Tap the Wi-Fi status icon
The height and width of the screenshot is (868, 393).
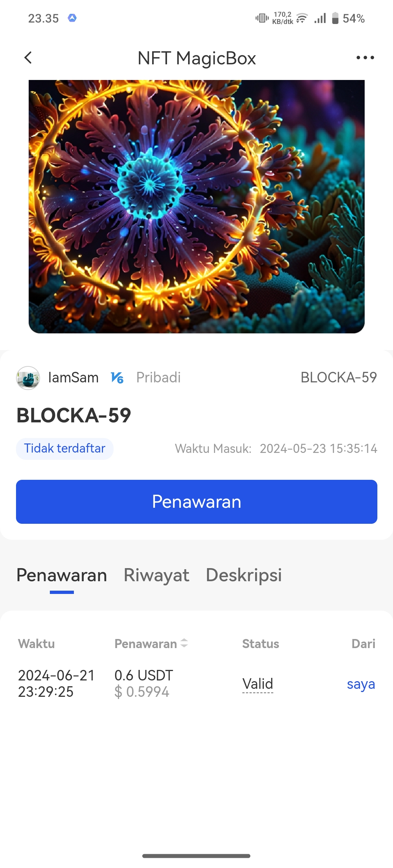coord(302,18)
